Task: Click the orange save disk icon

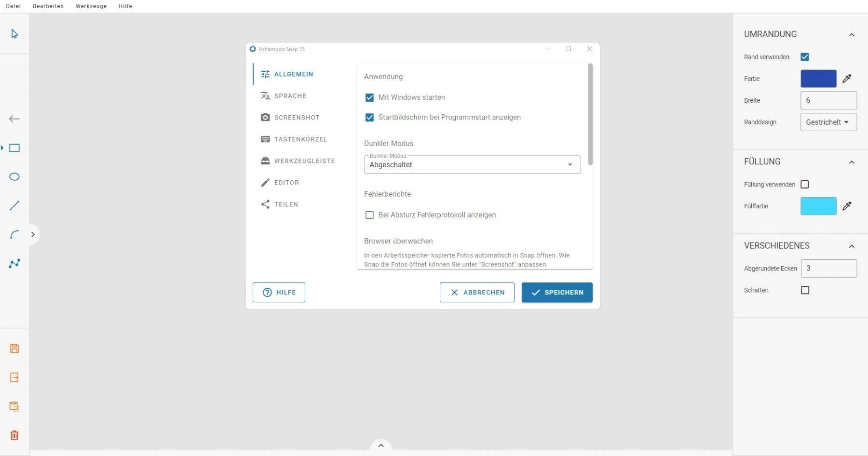Action: pos(14,349)
